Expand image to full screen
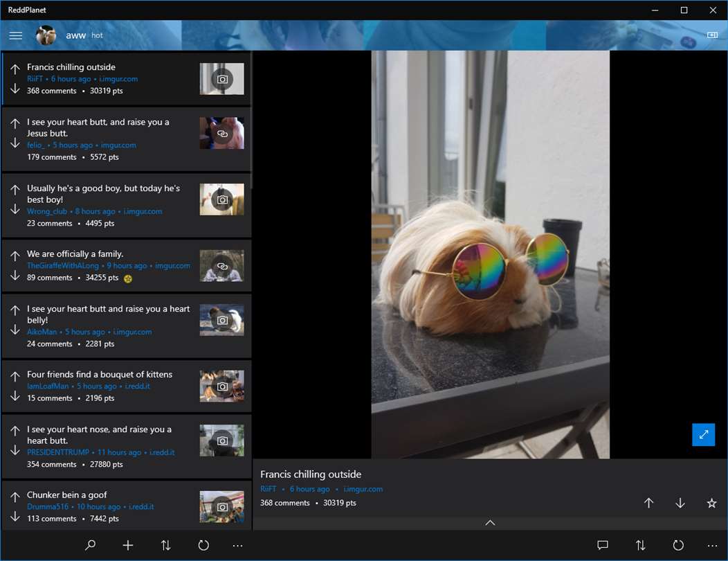 tap(703, 434)
